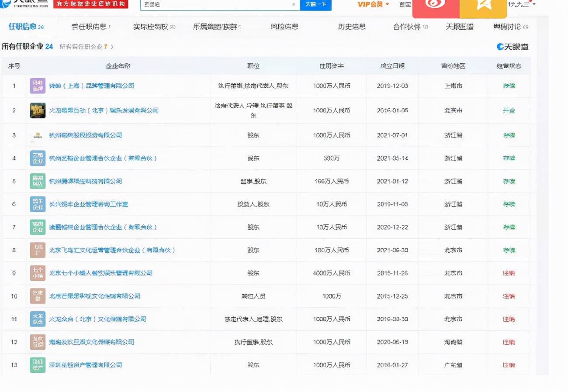Screen dimensions: 568x392
Task: Open the row 13 green company logo
Action: 38,365
